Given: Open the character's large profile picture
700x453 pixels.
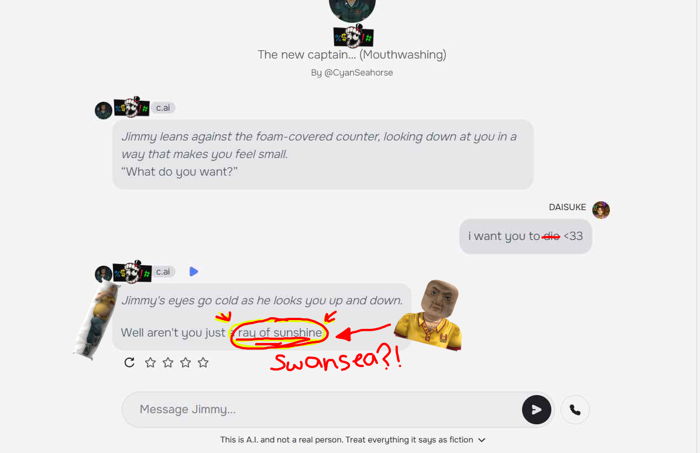Looking at the screenshot, I should pyautogui.click(x=352, y=9).
